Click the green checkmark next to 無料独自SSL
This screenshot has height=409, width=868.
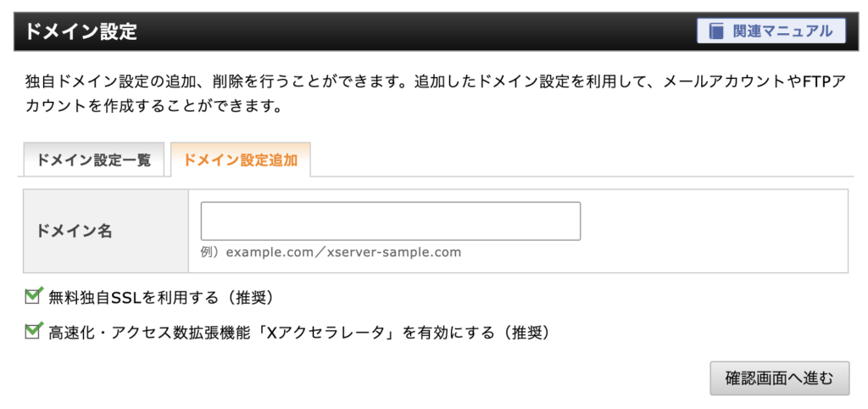tap(33, 296)
